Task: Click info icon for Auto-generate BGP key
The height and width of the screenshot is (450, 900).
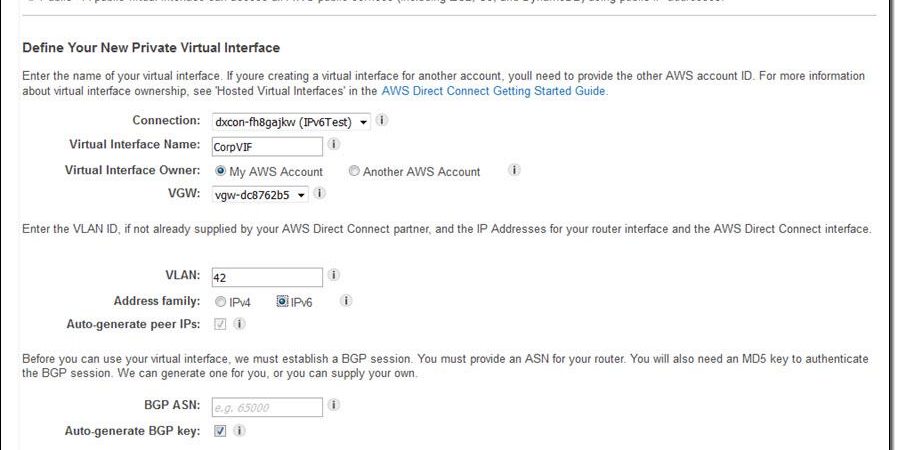Action: click(x=239, y=430)
